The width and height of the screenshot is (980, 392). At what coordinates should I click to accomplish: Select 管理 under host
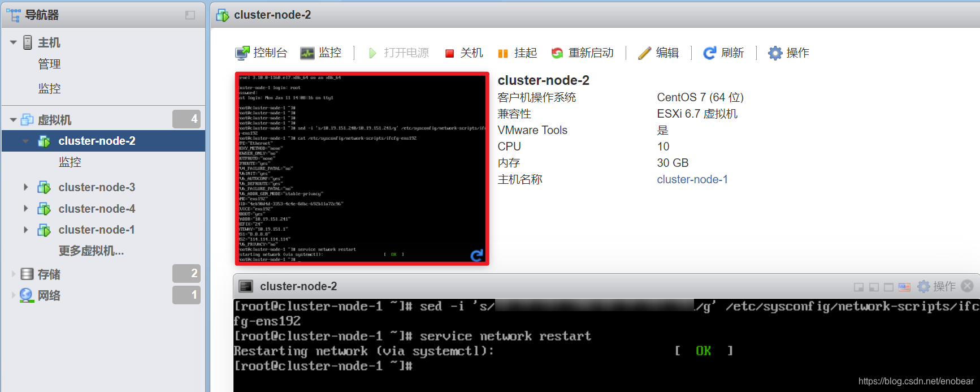(x=49, y=64)
